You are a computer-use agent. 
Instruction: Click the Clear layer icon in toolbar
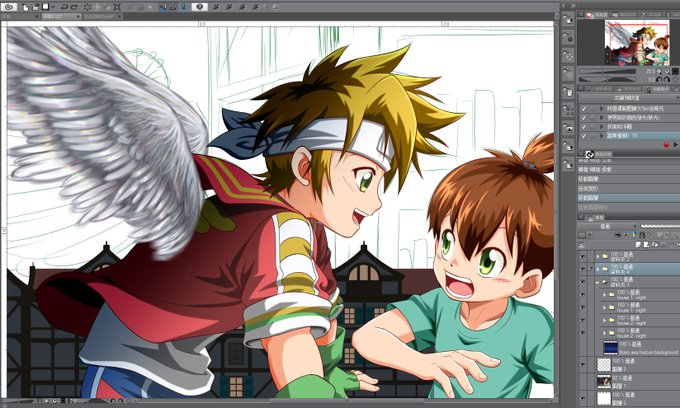88,7
